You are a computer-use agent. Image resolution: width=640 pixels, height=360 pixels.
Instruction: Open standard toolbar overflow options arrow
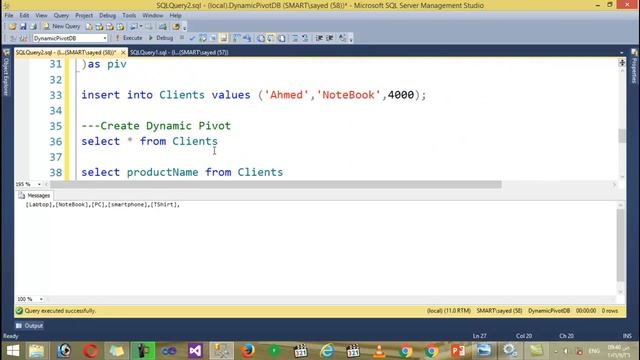(185, 27)
